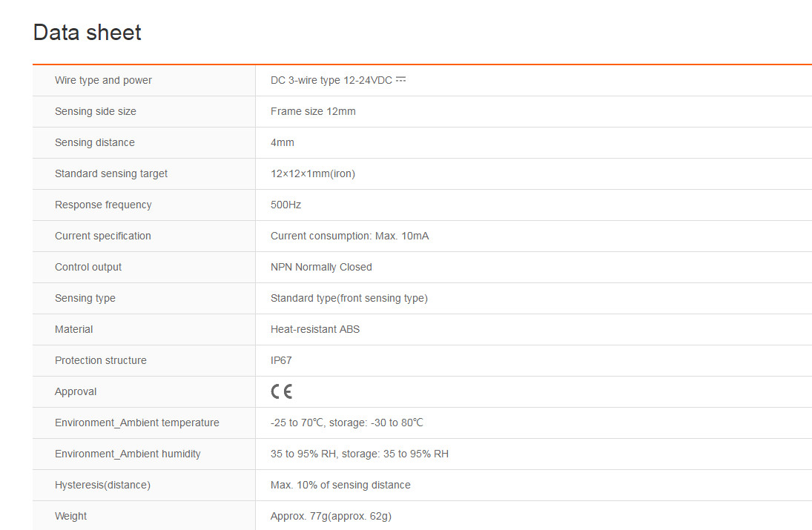
Task: Click the Sensing side size row label
Action: 96,111
